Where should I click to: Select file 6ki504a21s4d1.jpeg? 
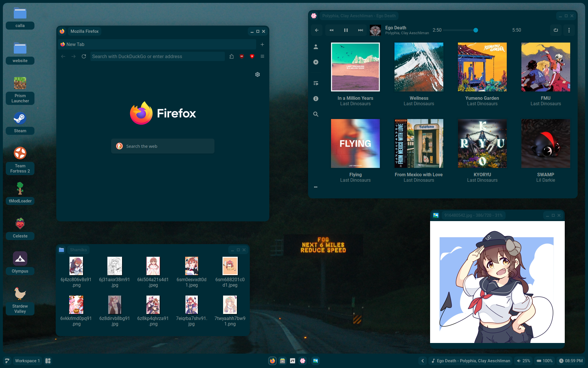point(153,272)
